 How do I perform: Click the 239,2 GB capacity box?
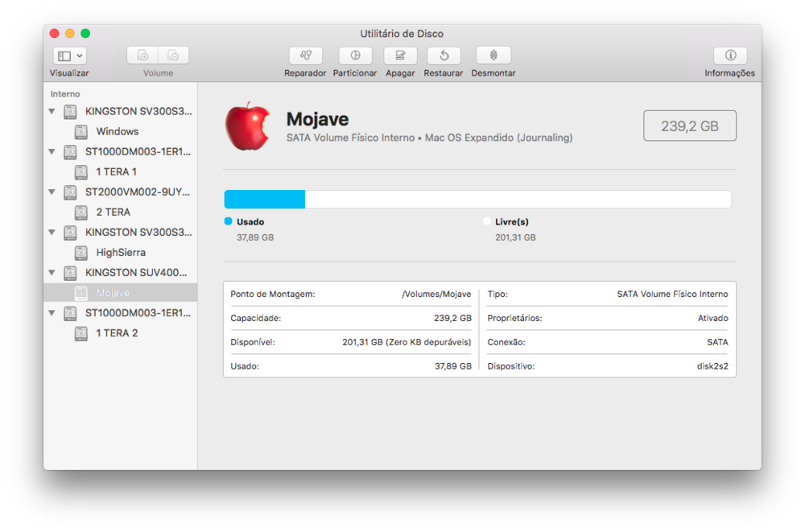(x=689, y=126)
